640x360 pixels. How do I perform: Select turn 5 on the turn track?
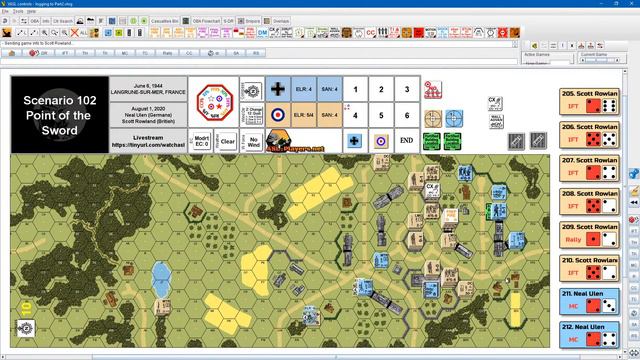tap(381, 115)
